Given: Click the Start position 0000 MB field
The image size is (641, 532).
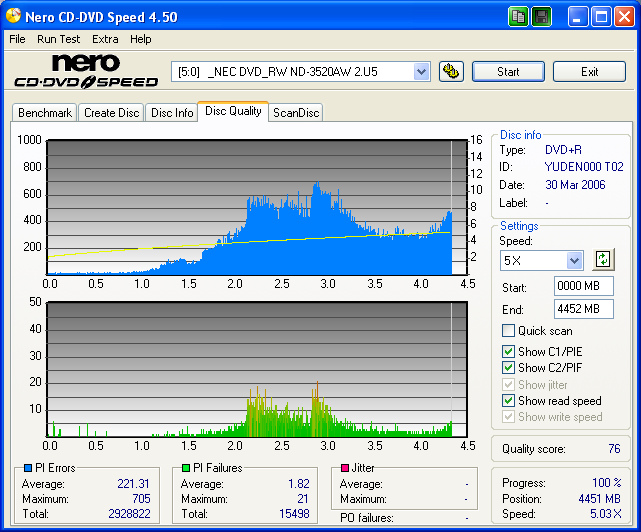Looking at the screenshot, I should [x=584, y=286].
